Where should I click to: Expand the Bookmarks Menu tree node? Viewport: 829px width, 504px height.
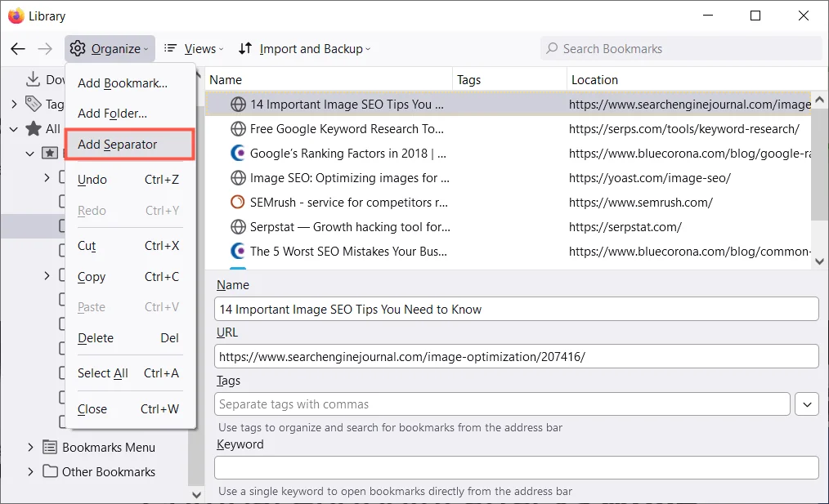pyautogui.click(x=31, y=448)
